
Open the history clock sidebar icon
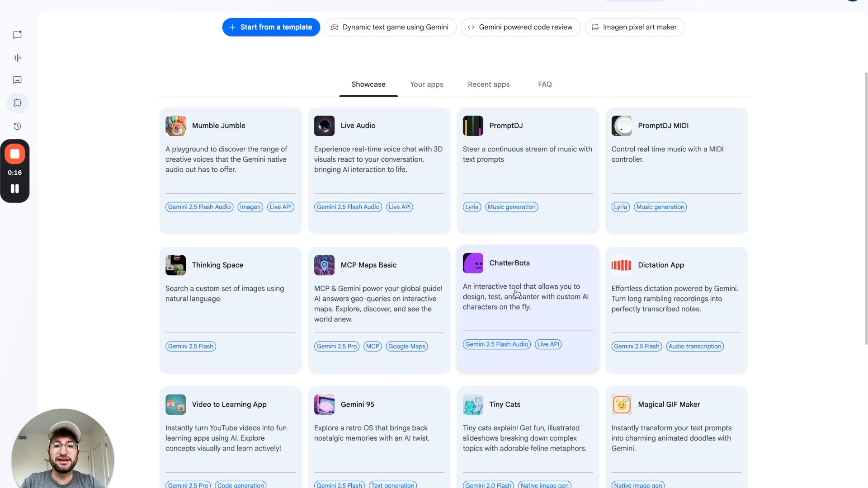[x=17, y=126]
